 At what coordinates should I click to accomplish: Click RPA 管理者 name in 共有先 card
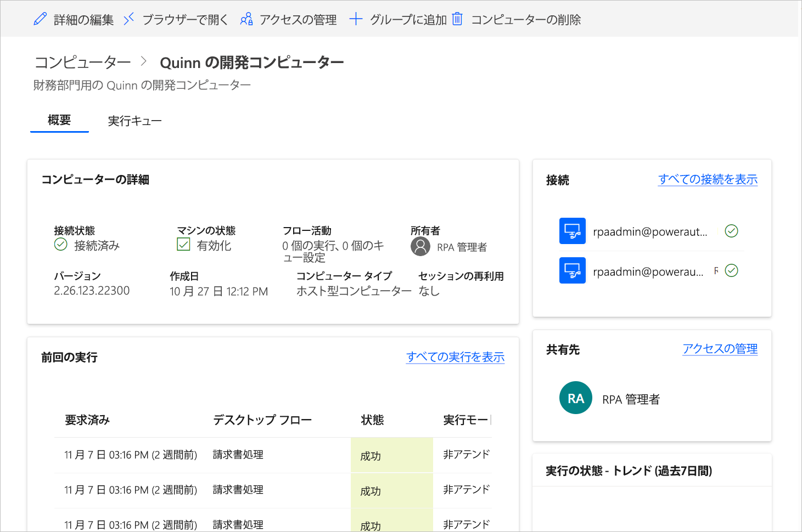coord(631,399)
